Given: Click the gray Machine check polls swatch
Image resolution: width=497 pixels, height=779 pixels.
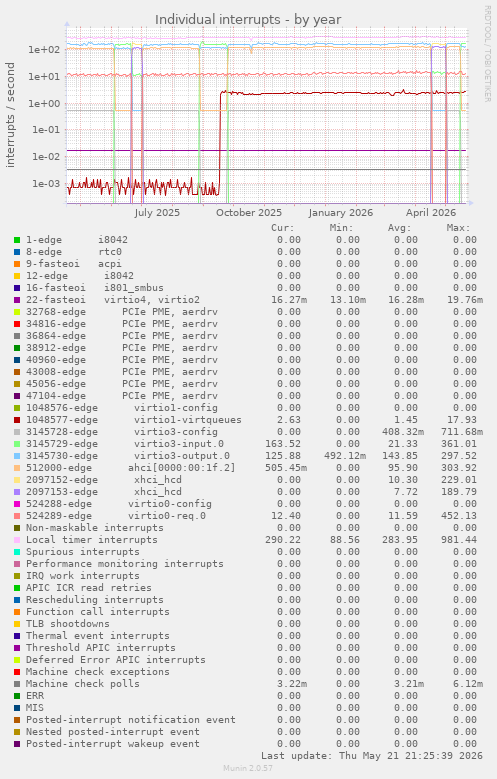Looking at the screenshot, I should [x=17, y=684].
